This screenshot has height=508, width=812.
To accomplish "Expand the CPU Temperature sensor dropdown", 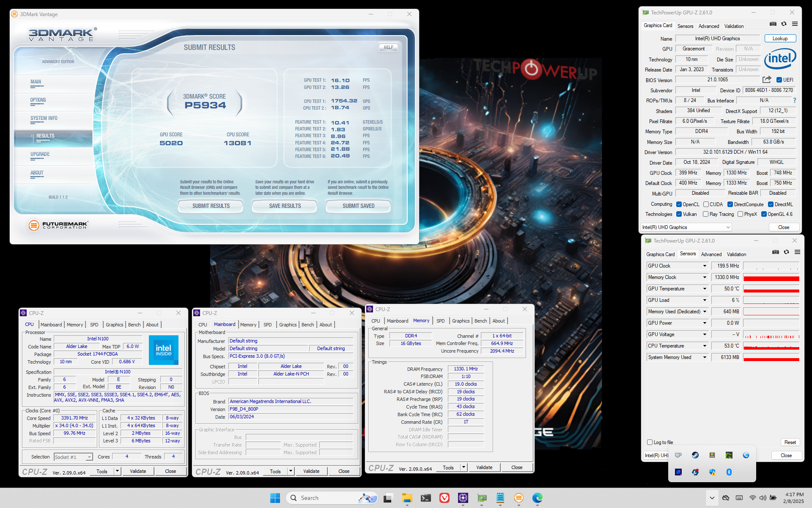I will 705,346.
